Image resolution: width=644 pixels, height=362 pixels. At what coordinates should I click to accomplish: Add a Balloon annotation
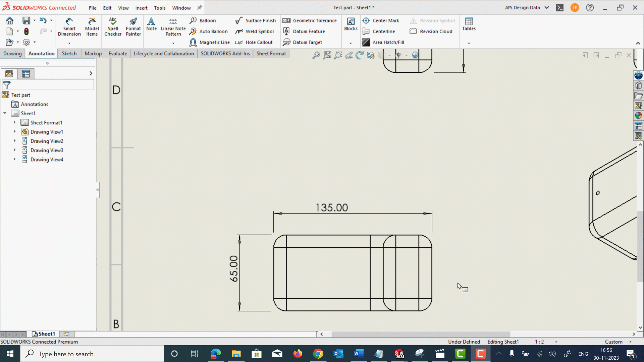203,20
